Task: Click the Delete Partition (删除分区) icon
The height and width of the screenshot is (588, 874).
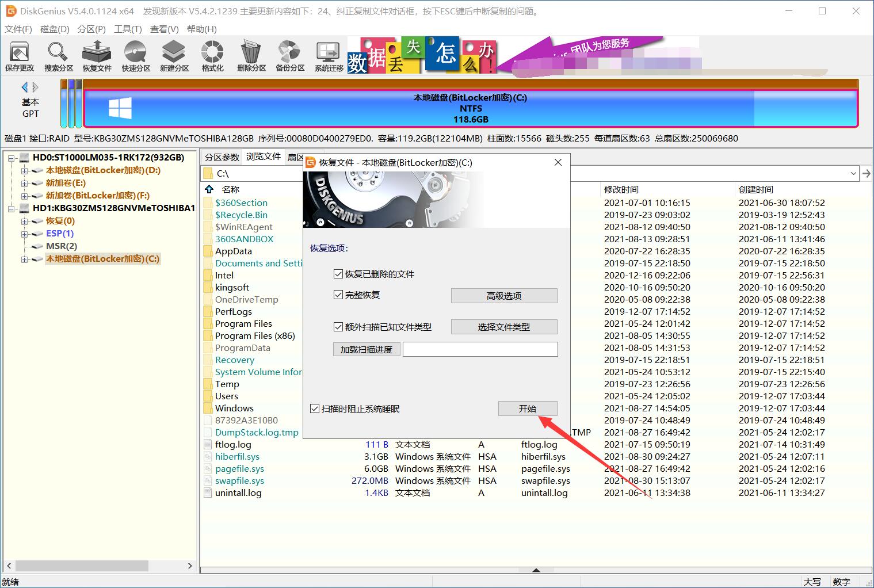Action: pos(251,56)
